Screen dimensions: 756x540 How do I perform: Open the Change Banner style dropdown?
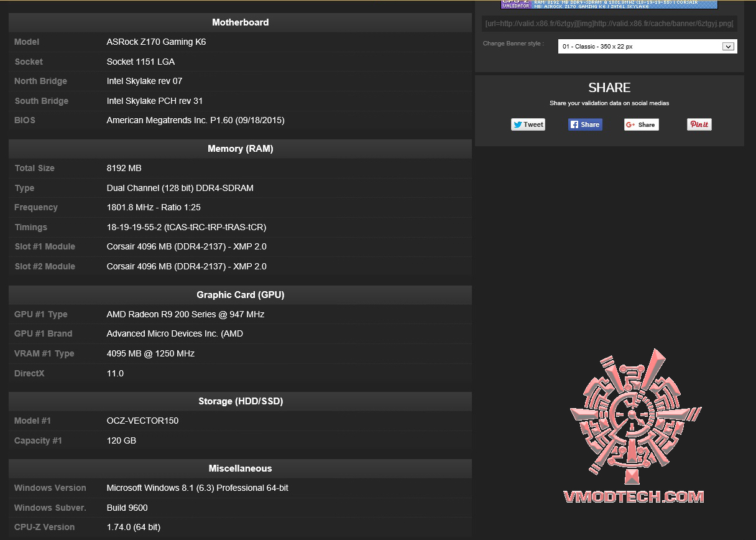click(647, 47)
